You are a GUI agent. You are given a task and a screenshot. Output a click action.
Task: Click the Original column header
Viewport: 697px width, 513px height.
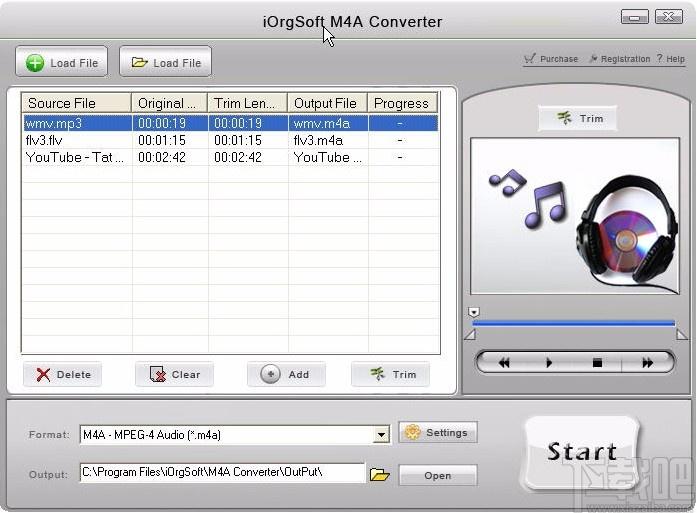[169, 103]
